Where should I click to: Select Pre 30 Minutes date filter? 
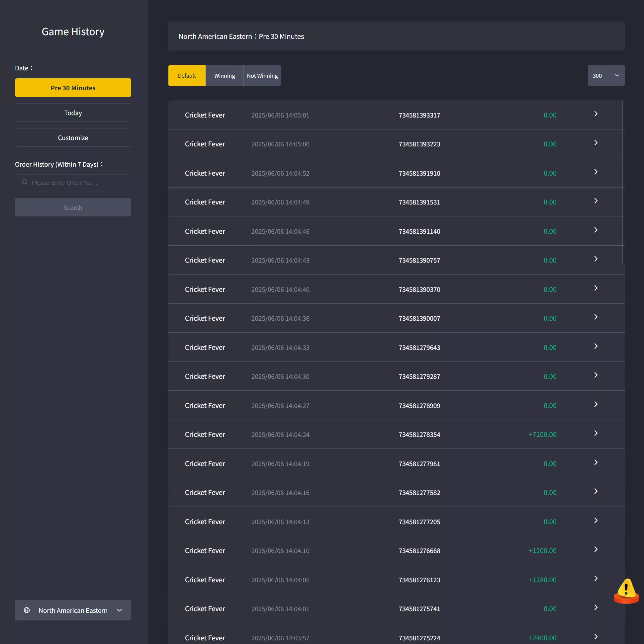pyautogui.click(x=73, y=88)
